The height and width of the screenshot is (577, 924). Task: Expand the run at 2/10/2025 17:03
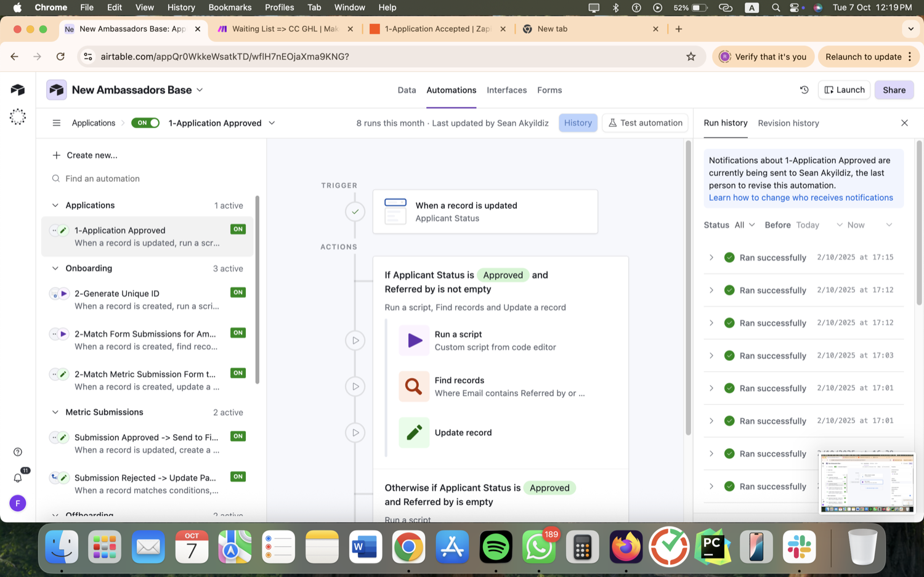(x=711, y=356)
